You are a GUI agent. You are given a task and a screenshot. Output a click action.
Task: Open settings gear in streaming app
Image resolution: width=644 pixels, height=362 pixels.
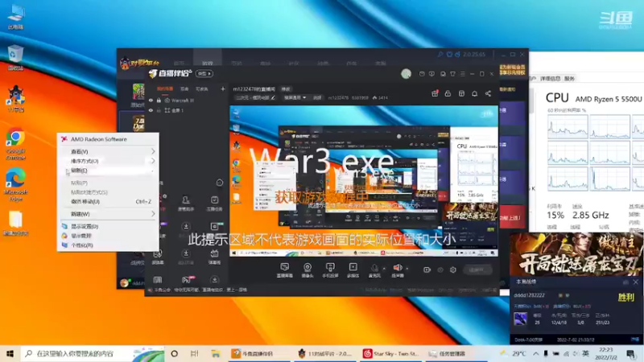453,269
